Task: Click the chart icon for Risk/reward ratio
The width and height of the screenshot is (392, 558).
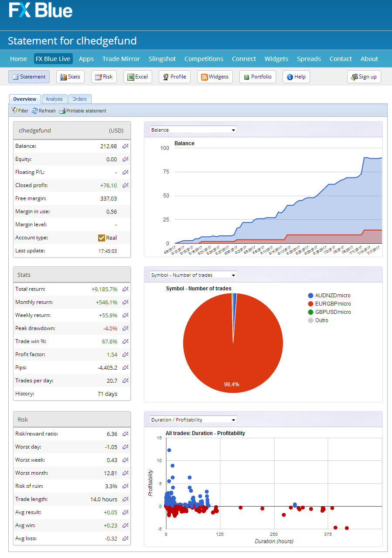Action: click(125, 434)
